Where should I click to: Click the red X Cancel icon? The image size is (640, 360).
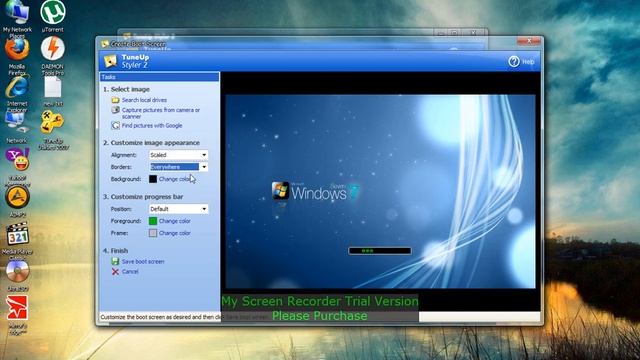point(115,271)
